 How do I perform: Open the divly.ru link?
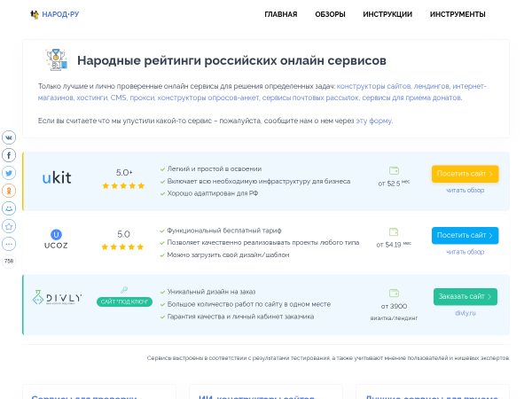465,313
